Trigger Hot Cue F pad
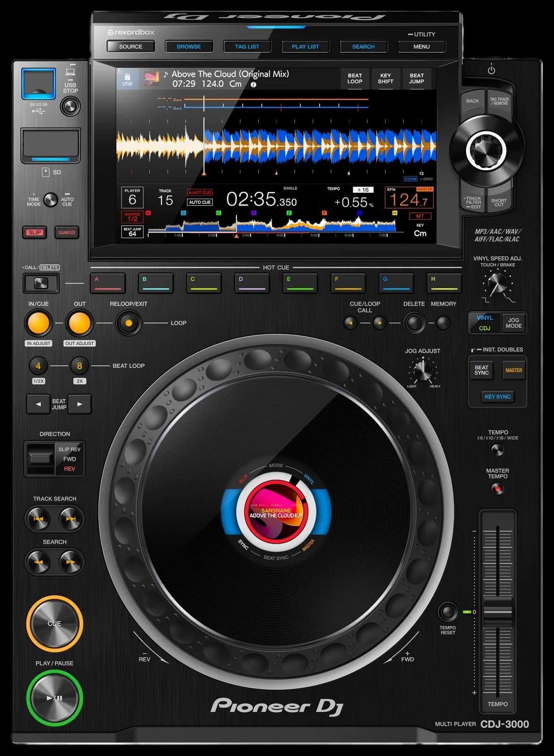 tap(348, 283)
